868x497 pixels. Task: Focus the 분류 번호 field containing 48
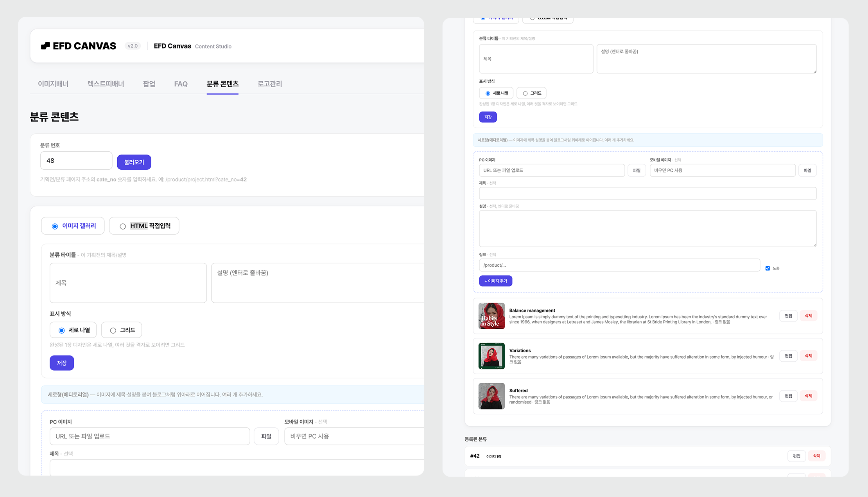click(76, 160)
